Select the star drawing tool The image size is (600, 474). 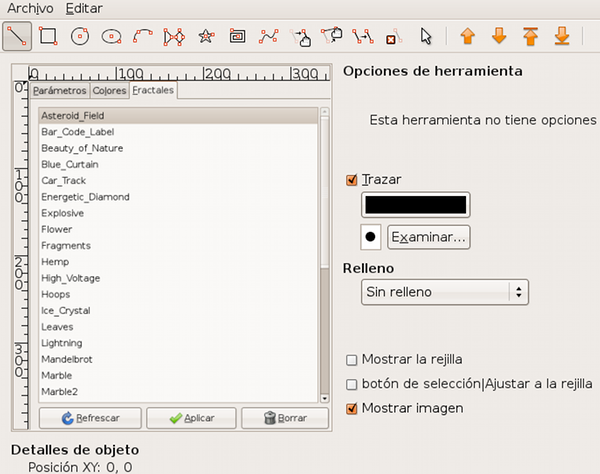coord(206,36)
